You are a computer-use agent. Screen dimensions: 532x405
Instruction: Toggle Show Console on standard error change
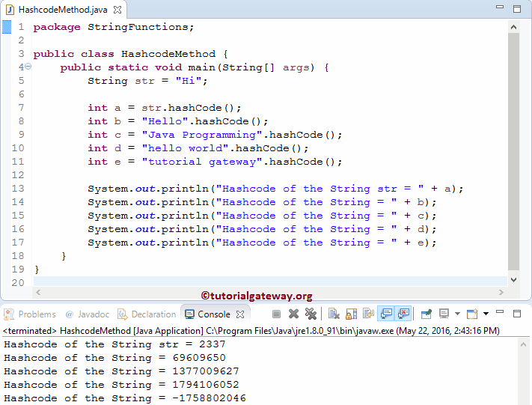403,314
